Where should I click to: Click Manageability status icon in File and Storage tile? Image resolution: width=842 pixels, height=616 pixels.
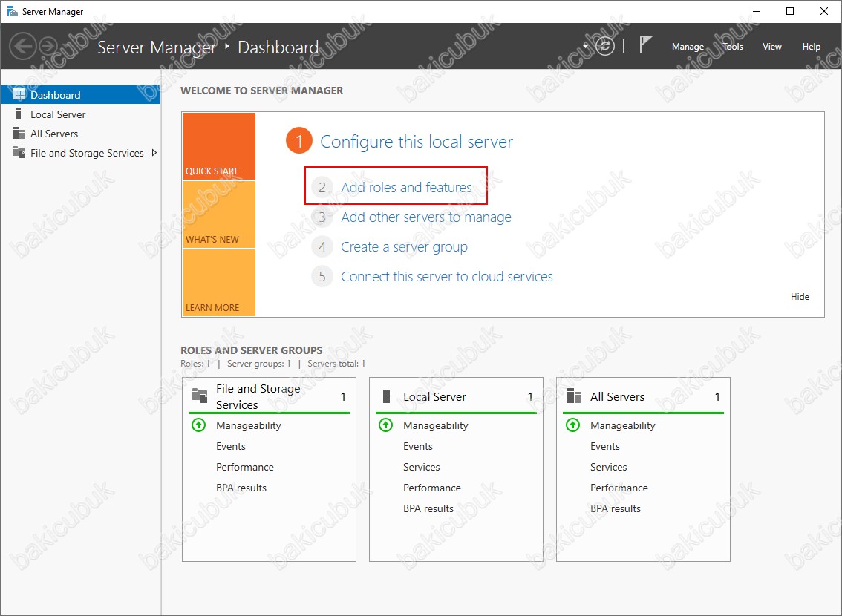pyautogui.click(x=199, y=425)
